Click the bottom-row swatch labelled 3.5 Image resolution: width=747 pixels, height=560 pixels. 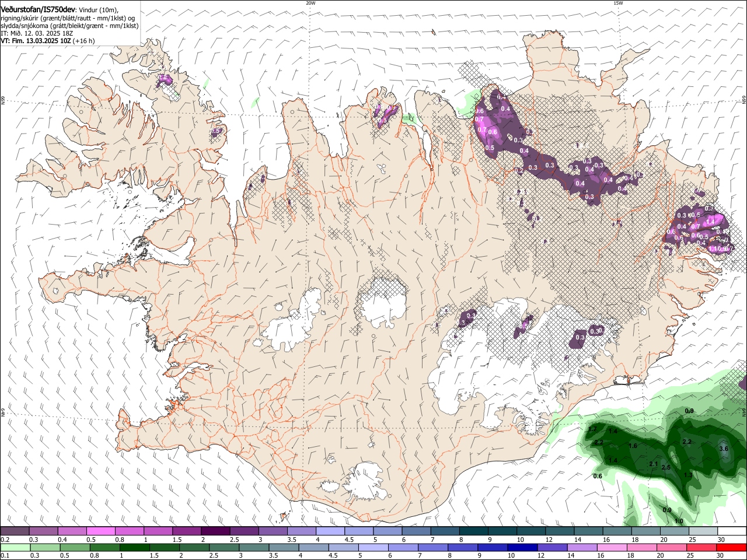pos(284,548)
